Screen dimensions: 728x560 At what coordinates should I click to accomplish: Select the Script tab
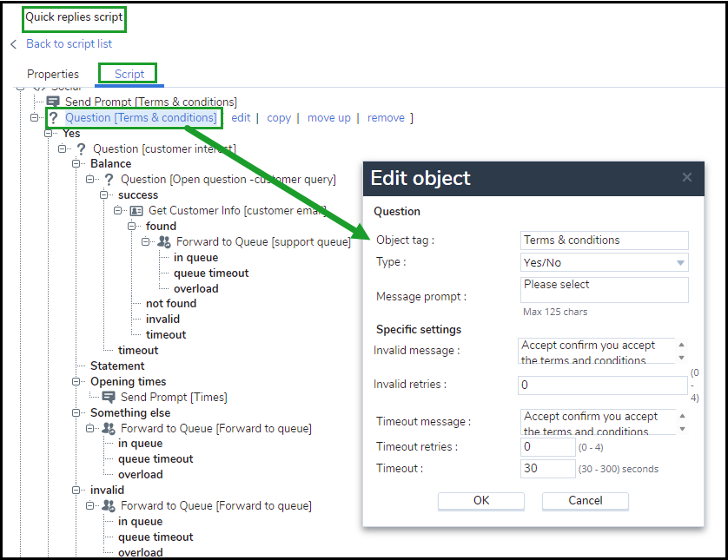[129, 75]
